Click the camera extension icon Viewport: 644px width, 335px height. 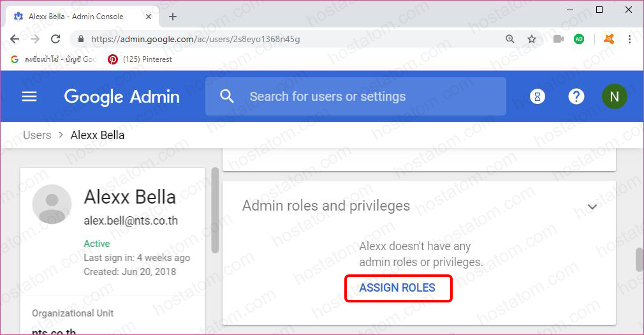click(x=559, y=39)
